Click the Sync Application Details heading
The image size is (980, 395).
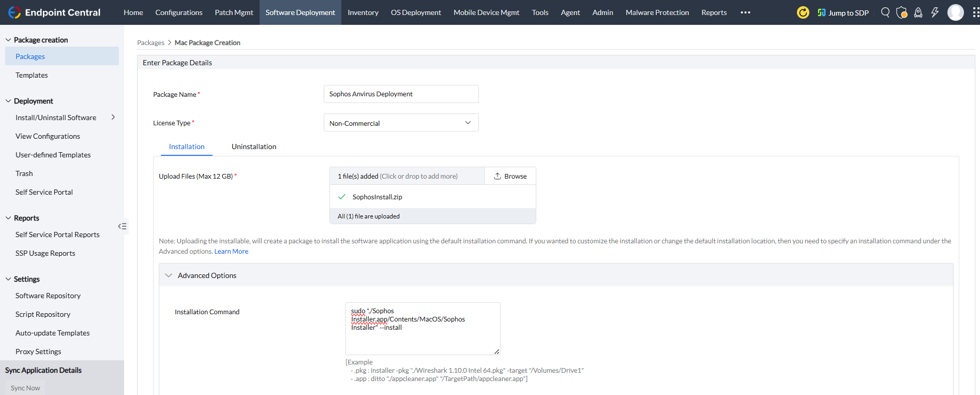coord(43,370)
